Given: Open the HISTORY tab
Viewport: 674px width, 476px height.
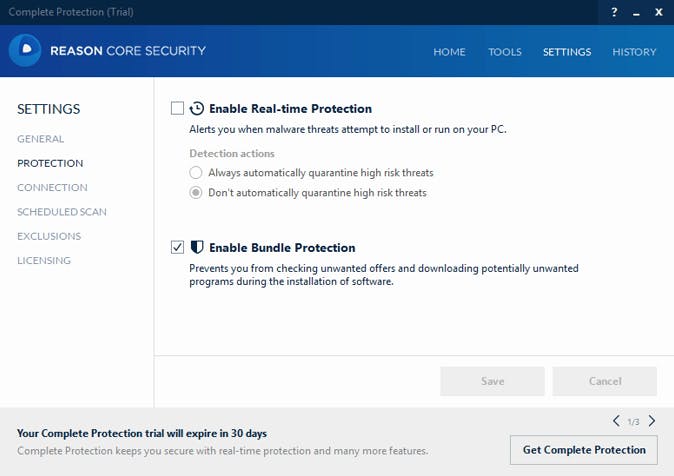Looking at the screenshot, I should tap(634, 52).
